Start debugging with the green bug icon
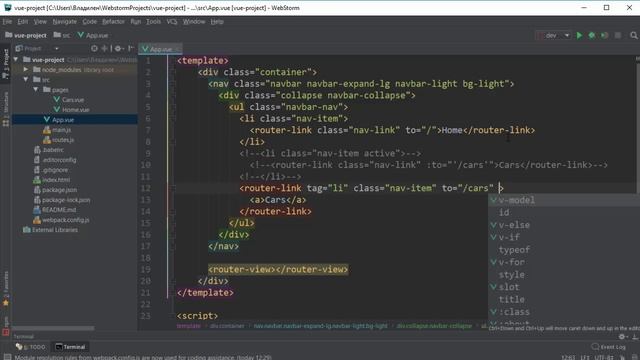This screenshot has width=640, height=360. [x=591, y=36]
